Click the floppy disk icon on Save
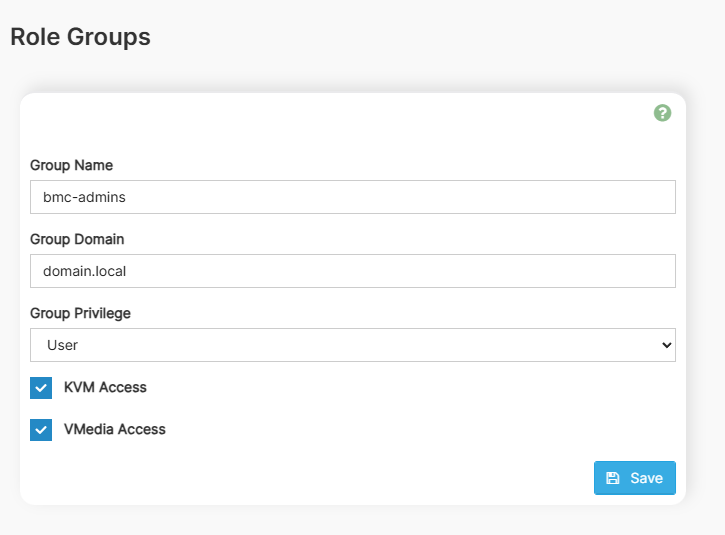 [613, 478]
